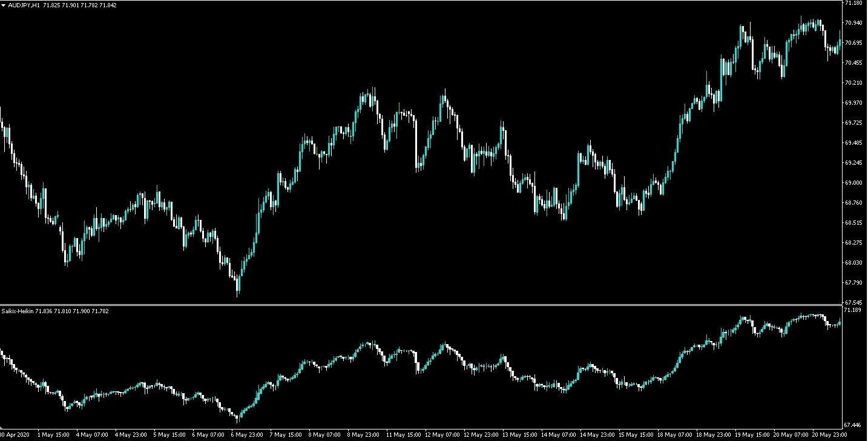
Task: Click the 1 May 15:00 time label
Action: click(53, 435)
